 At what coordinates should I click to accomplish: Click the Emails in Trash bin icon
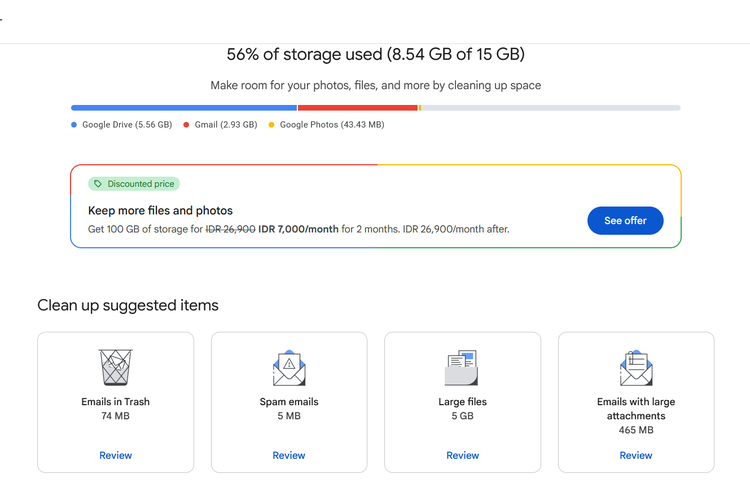click(x=115, y=368)
